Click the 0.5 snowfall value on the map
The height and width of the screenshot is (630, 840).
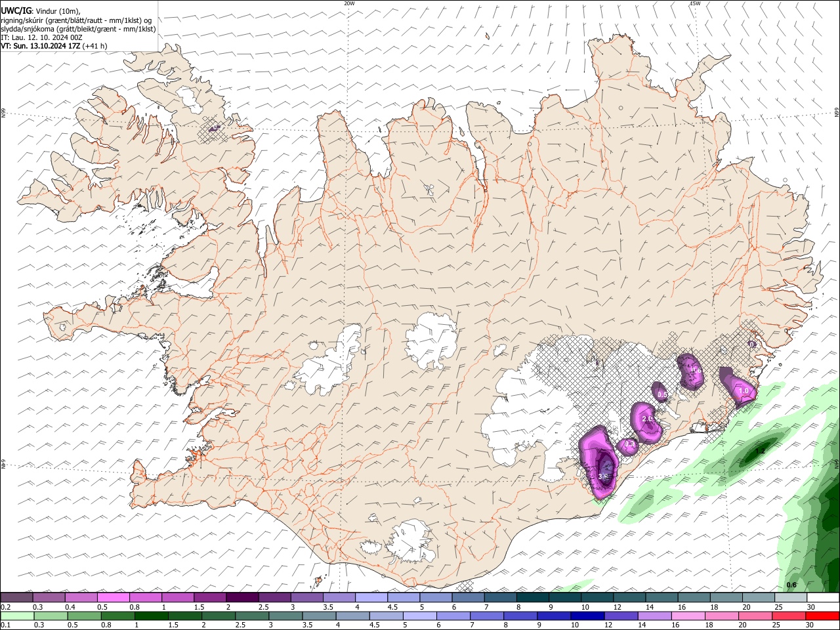point(662,394)
